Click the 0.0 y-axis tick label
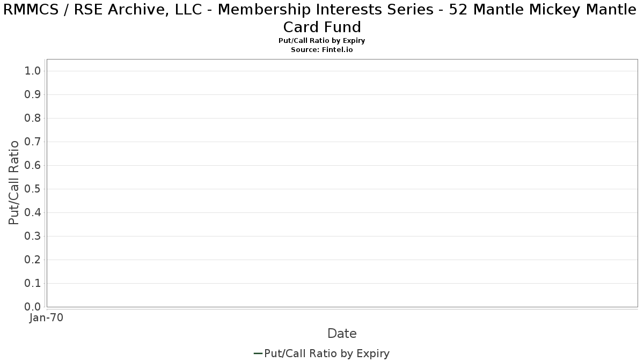Screen dimensions: 644x362 [33, 307]
